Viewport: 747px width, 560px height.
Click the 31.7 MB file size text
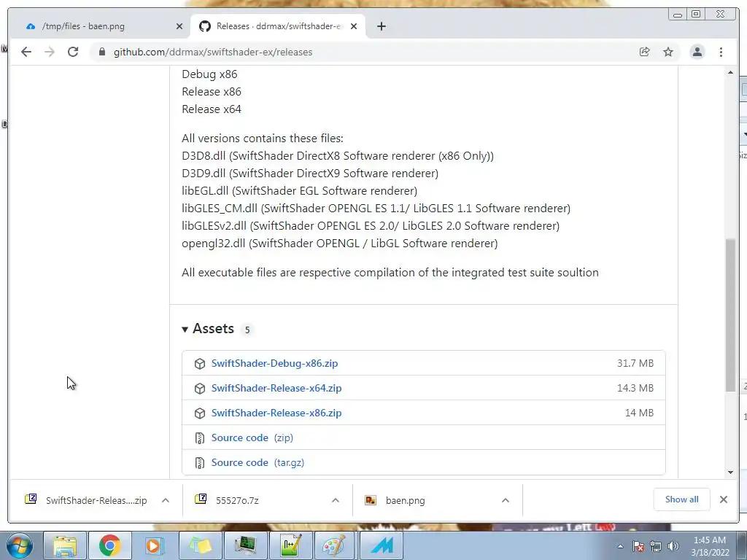tap(635, 363)
